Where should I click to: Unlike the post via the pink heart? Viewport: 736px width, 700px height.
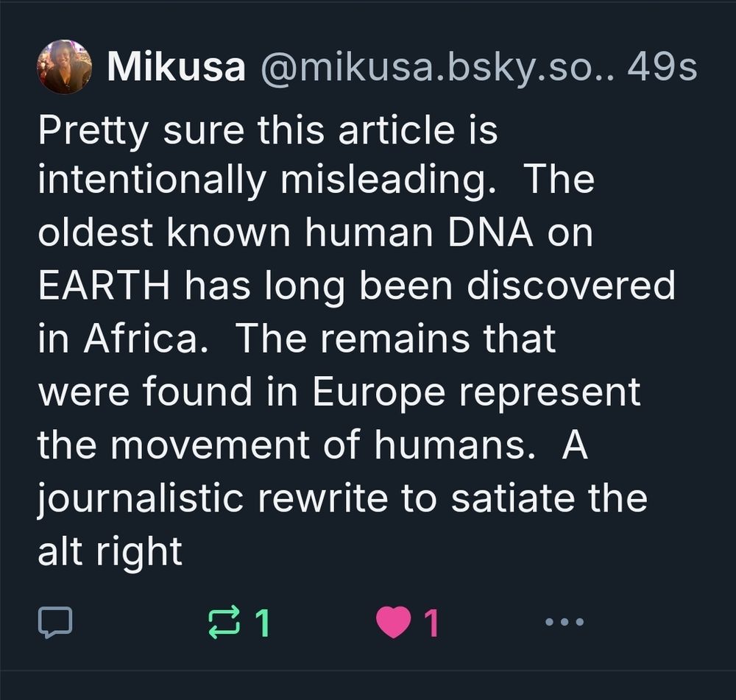[392, 623]
